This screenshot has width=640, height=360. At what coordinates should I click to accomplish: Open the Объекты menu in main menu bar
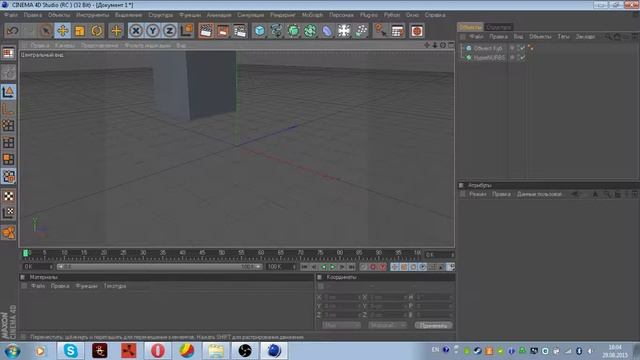point(59,15)
